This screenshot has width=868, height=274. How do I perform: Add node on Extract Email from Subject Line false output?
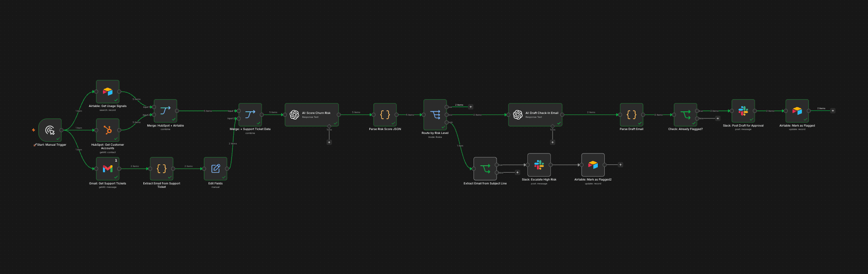point(517,173)
